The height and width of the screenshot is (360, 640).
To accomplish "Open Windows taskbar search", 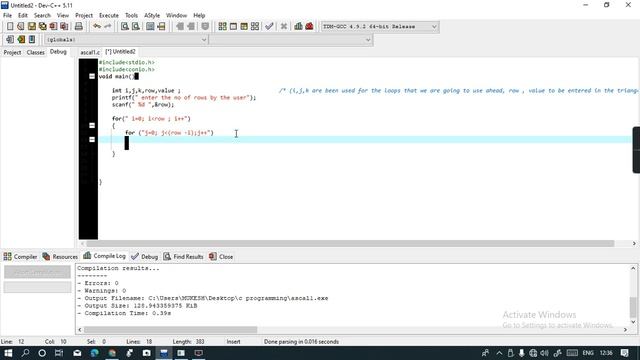I will (x=25, y=353).
